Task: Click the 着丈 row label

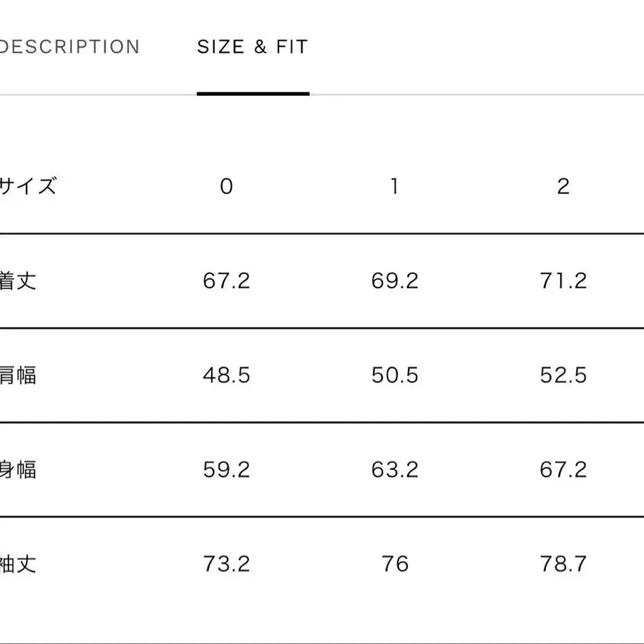Action: point(18,280)
